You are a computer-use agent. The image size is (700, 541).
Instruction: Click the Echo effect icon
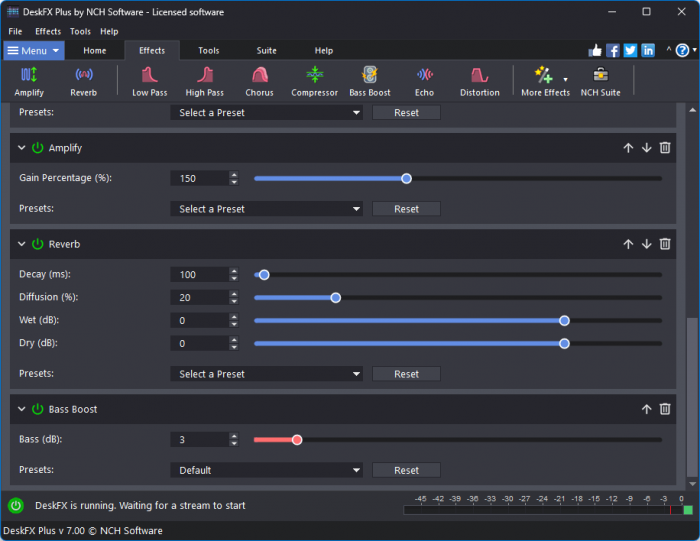click(424, 80)
